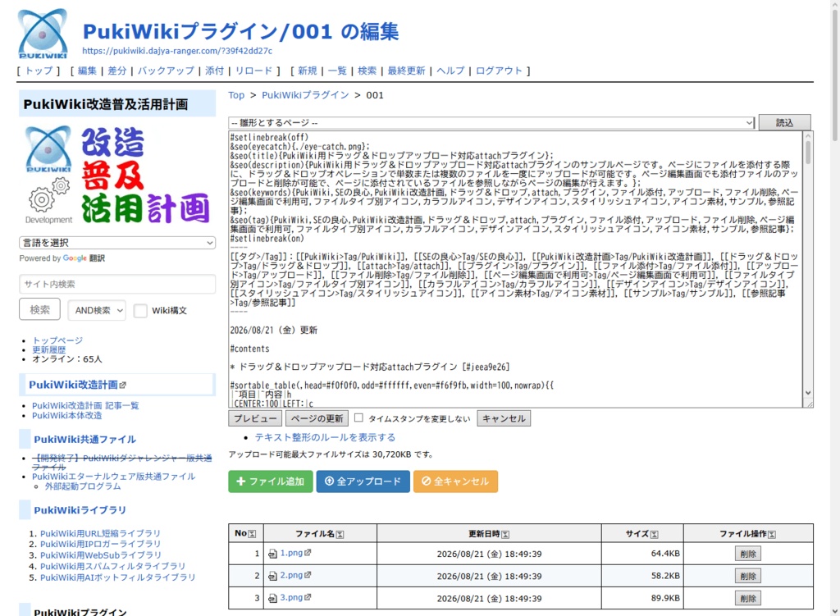Open トップページ sidebar link
840x616 pixels.
pyautogui.click(x=58, y=340)
